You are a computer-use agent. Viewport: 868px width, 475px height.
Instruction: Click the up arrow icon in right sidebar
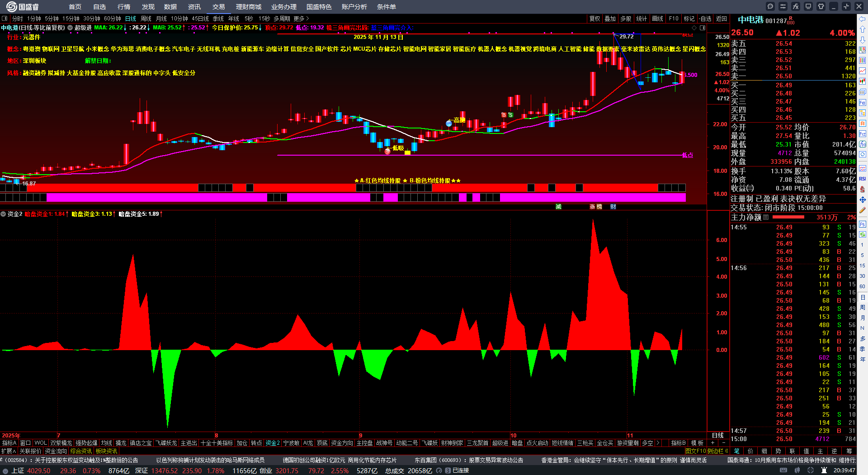tap(863, 29)
